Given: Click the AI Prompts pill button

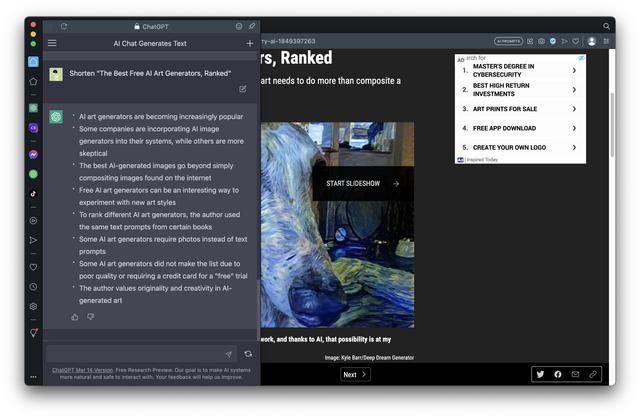Looking at the screenshot, I should pyautogui.click(x=508, y=41).
